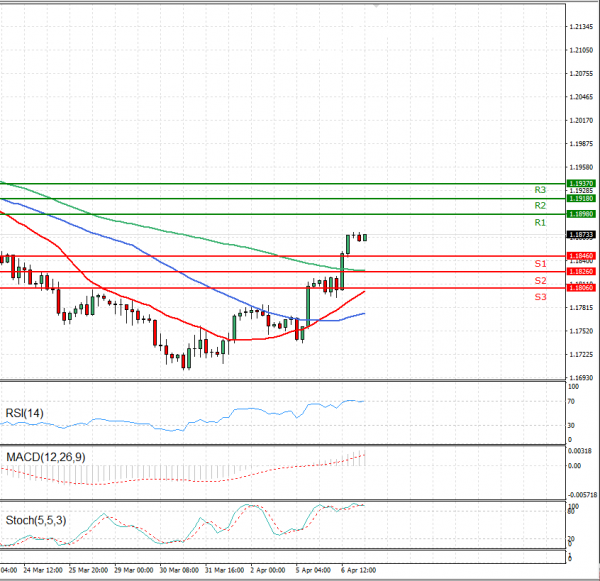Click the RSI(14) indicator label
600x581 pixels.
click(x=24, y=413)
